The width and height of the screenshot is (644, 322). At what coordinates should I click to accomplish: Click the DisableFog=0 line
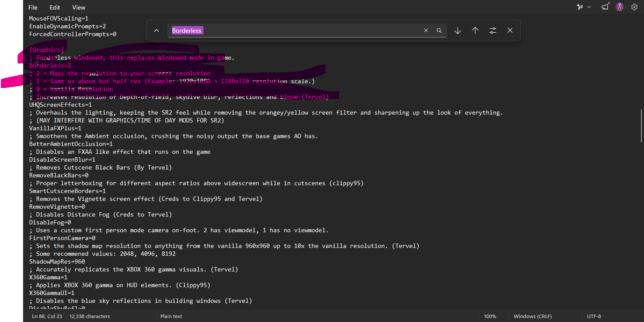pyautogui.click(x=50, y=222)
